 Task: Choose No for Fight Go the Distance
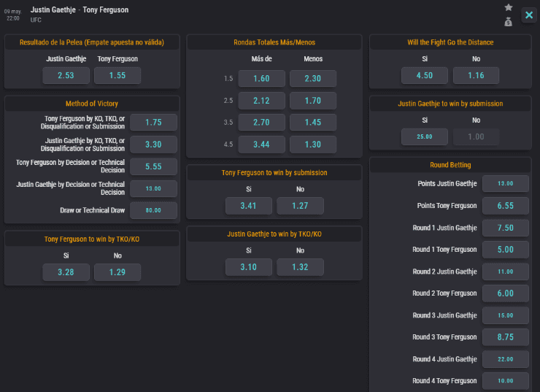[476, 75]
